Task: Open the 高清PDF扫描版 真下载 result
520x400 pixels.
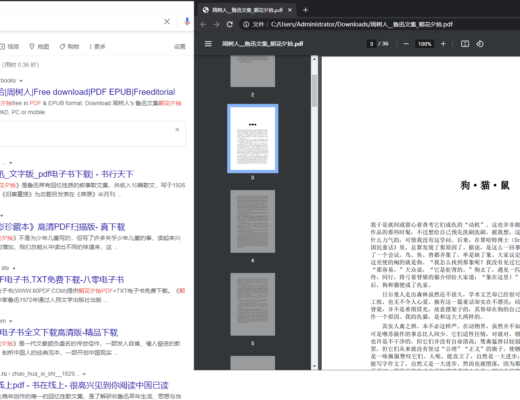Action: pos(63,227)
